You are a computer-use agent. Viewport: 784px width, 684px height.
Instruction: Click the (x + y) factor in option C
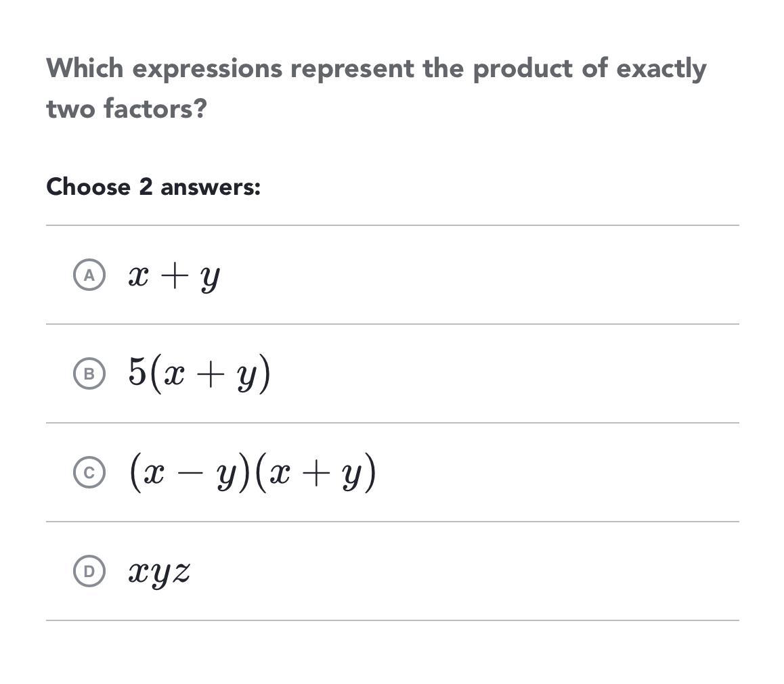313,473
